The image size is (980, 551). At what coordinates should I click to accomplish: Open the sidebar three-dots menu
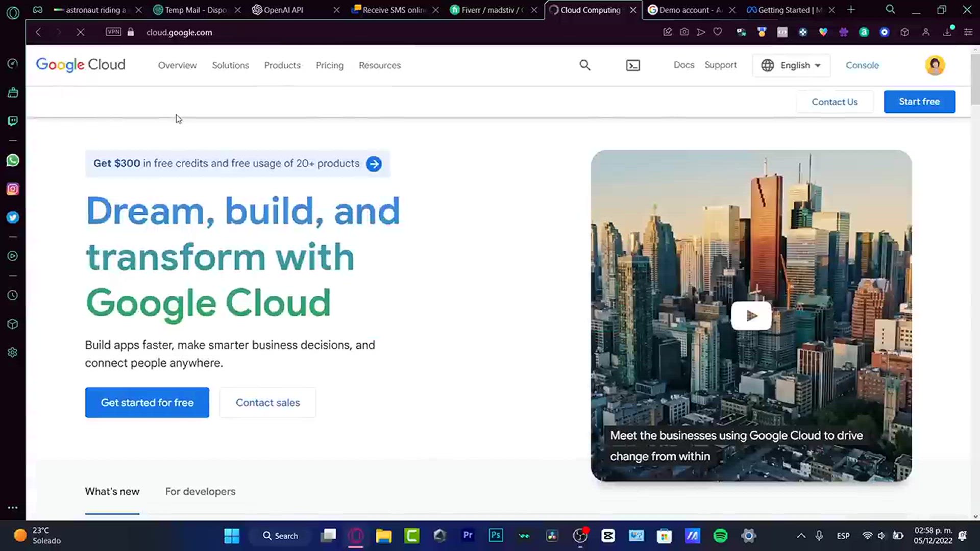pyautogui.click(x=13, y=508)
